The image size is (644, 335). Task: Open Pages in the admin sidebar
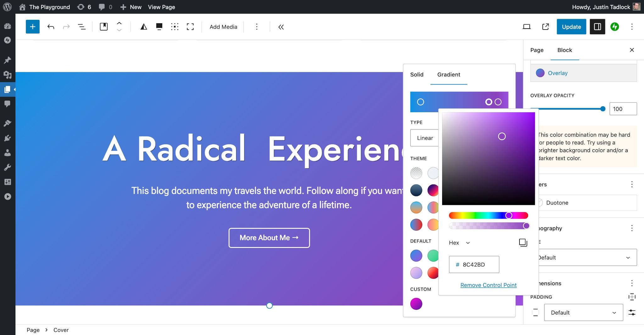point(8,89)
